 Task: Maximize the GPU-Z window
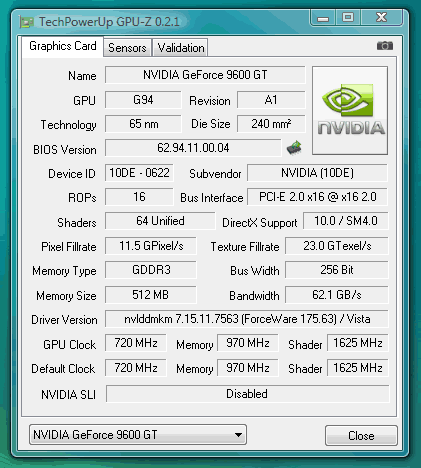coord(348,17)
